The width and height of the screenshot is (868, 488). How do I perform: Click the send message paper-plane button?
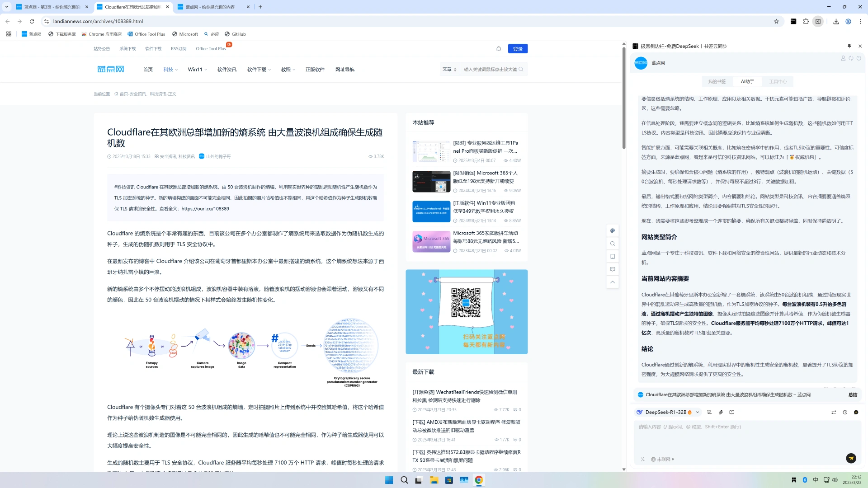(851, 458)
